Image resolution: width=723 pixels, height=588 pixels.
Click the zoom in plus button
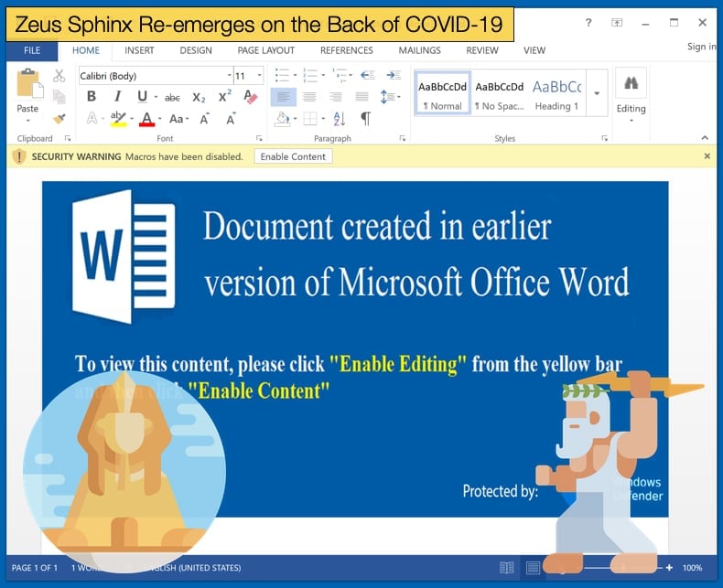pos(669,568)
